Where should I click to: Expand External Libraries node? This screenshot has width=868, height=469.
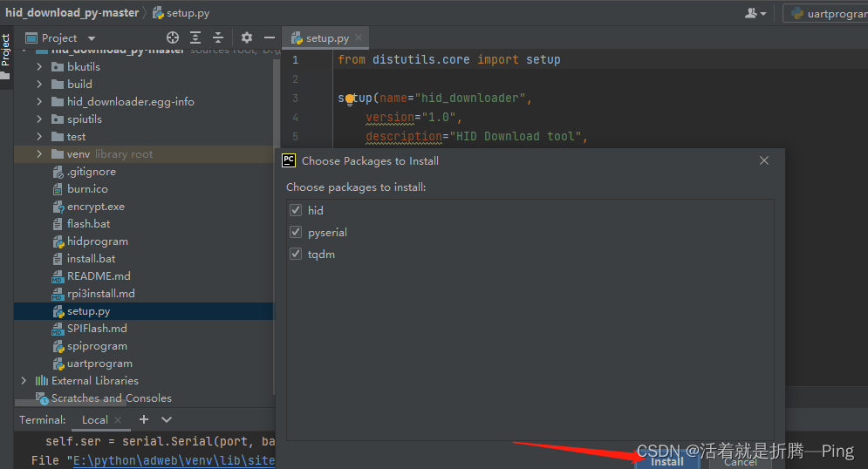click(x=24, y=380)
